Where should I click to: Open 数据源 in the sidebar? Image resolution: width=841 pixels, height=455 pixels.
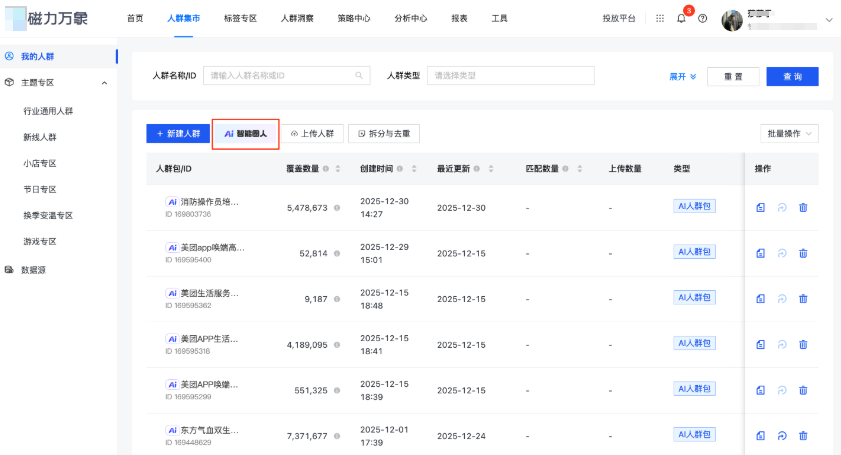(33, 270)
